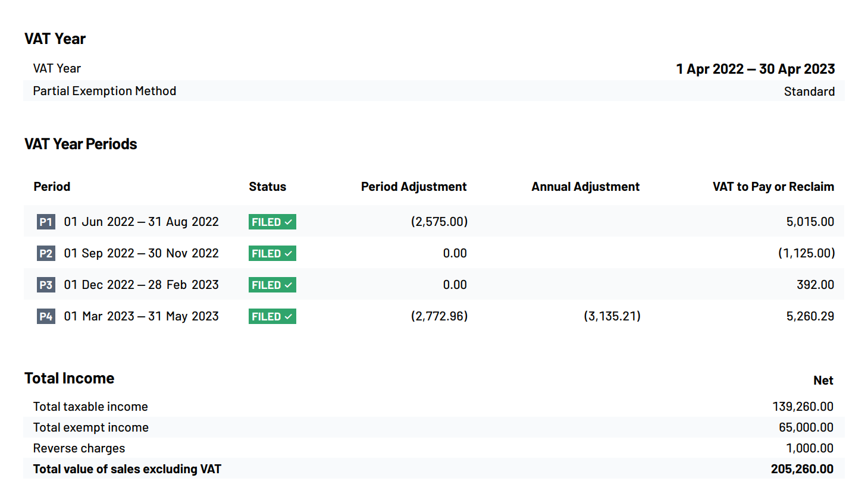Click the FILED checkmark for period P1
Image resolution: width=868 pixels, height=497 pixels.
289,221
